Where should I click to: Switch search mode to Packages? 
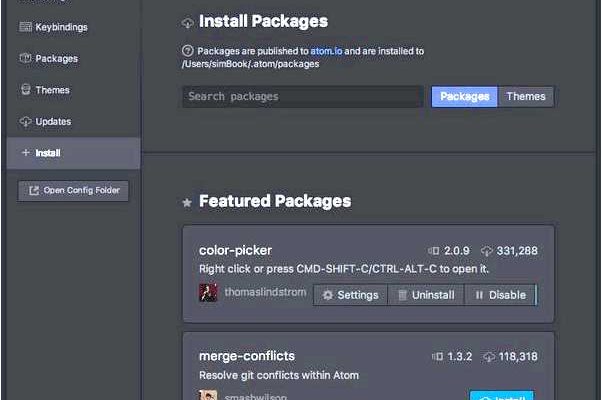click(x=464, y=96)
